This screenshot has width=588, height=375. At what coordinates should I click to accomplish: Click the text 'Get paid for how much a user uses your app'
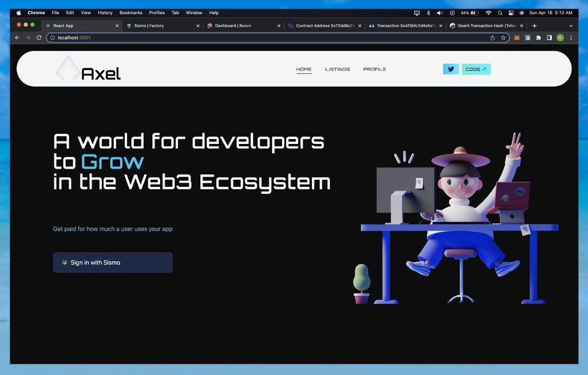pyautogui.click(x=113, y=229)
